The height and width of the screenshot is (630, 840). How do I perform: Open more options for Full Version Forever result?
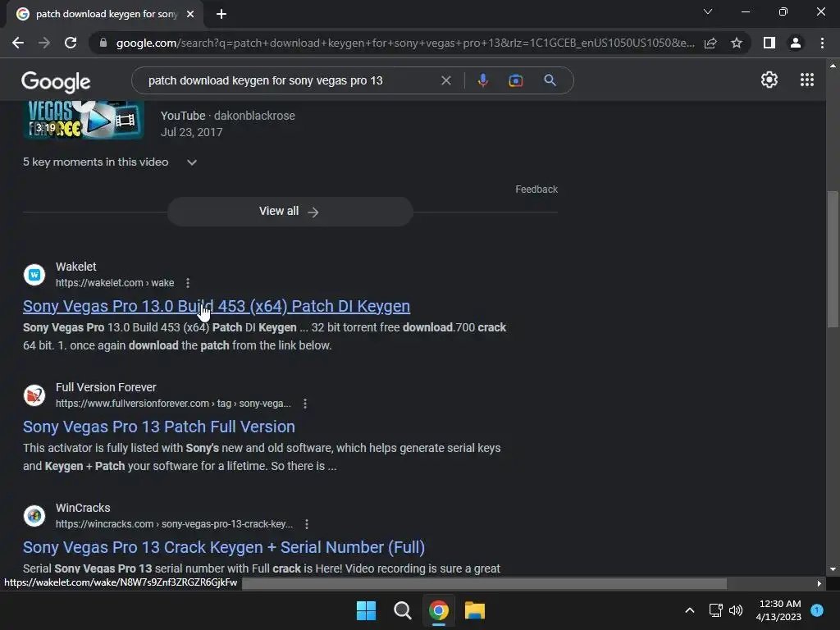pos(305,404)
